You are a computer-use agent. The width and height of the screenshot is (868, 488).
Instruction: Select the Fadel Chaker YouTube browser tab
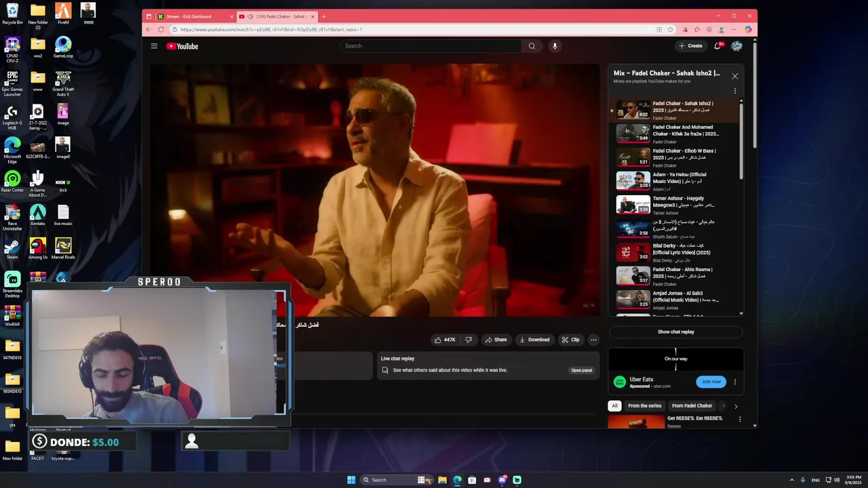pyautogui.click(x=277, y=16)
